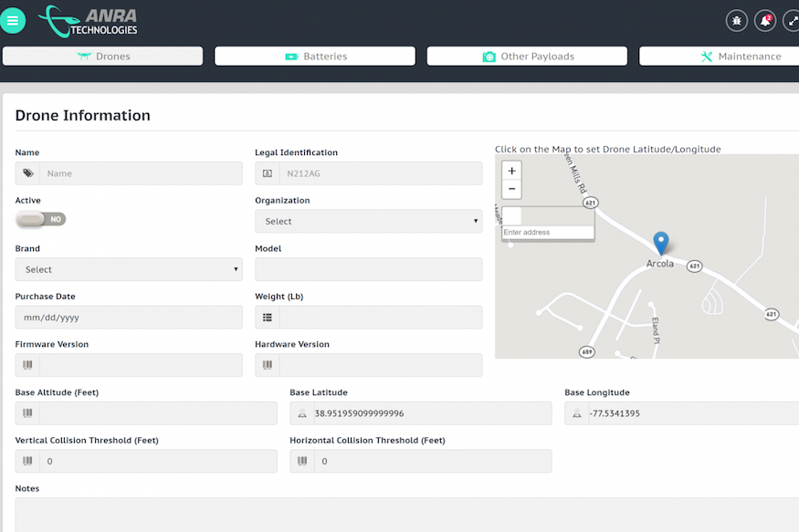Toggle the Active switch
Screen dimensions: 799x532
pos(41,219)
